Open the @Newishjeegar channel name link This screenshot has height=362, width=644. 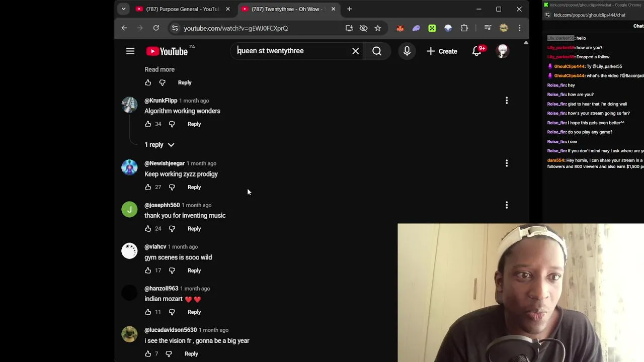click(x=165, y=163)
